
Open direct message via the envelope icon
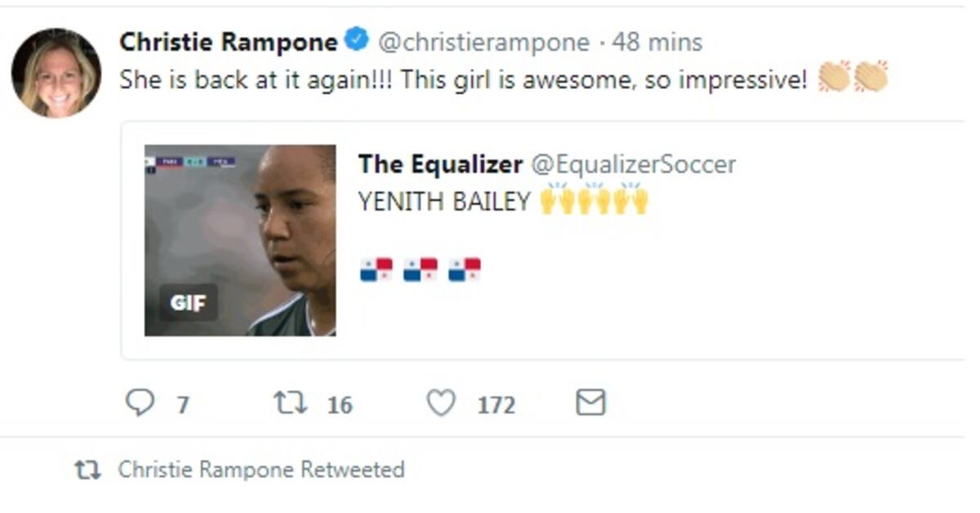(x=590, y=401)
